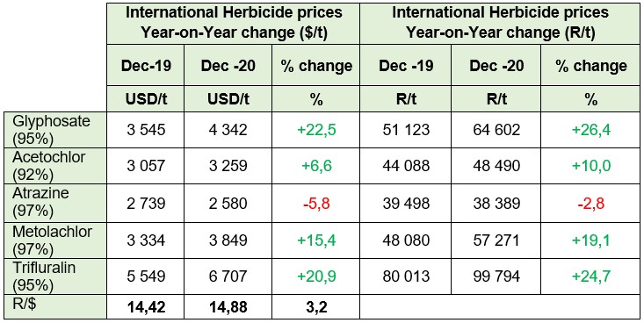
Task: Click the 99 794 Trifluralin rand cell
Action: pyautogui.click(x=496, y=276)
